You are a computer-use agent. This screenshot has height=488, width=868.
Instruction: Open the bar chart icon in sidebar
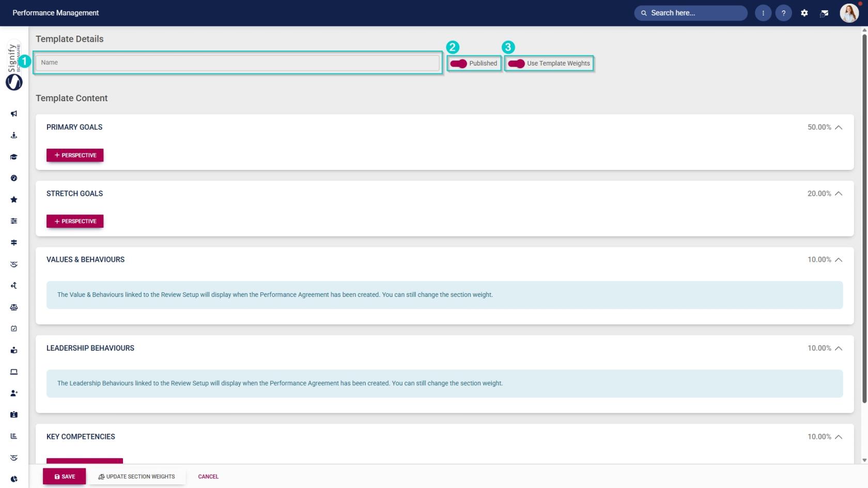click(x=14, y=436)
